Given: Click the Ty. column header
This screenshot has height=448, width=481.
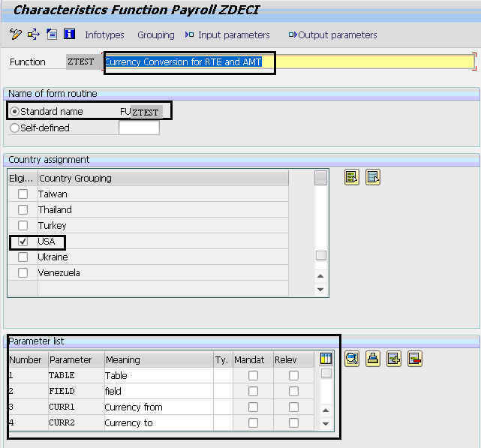Looking at the screenshot, I should [223, 359].
